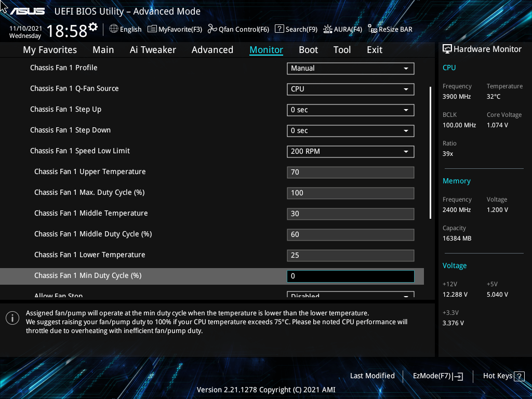
Task: Click the ASUS logo
Action: [28, 11]
